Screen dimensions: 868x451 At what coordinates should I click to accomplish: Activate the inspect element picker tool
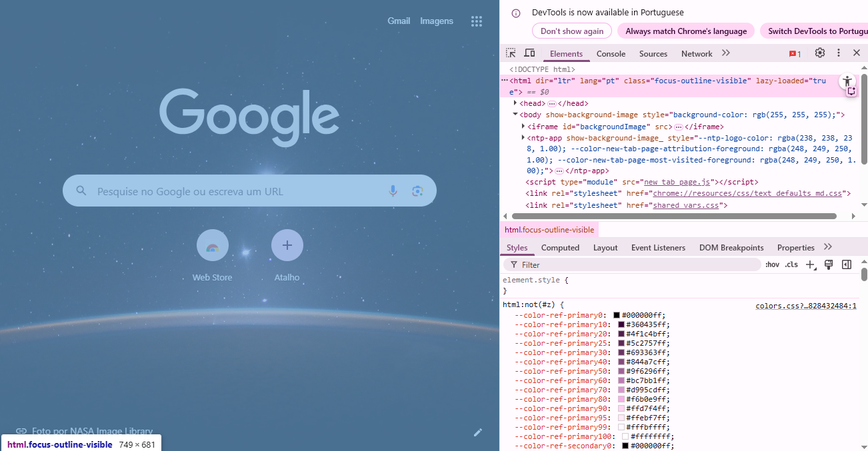(511, 53)
